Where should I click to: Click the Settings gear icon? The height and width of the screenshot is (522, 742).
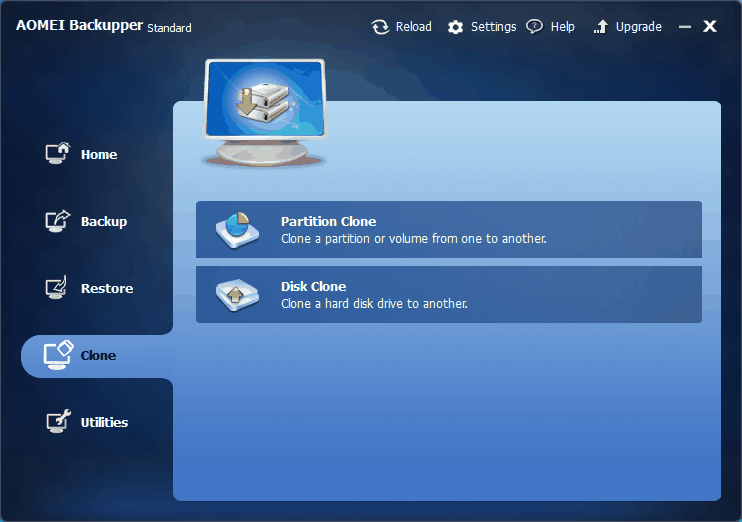[x=455, y=27]
